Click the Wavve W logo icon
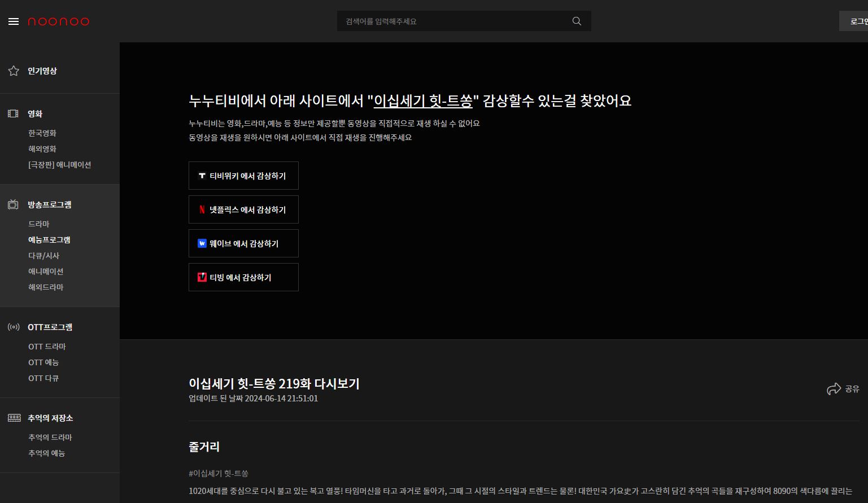This screenshot has height=503, width=868. point(202,243)
